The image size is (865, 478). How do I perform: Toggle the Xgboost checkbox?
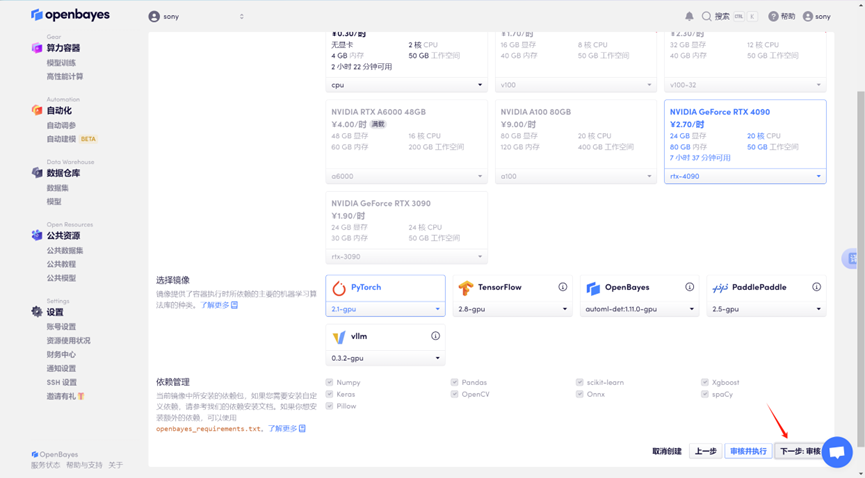(x=705, y=382)
